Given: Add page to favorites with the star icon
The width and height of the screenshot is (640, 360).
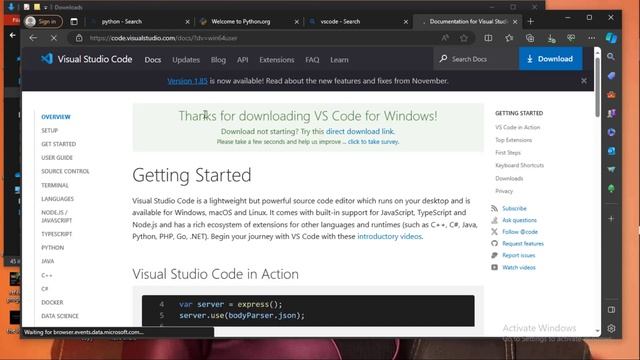Looking at the screenshot, I should (x=464, y=38).
